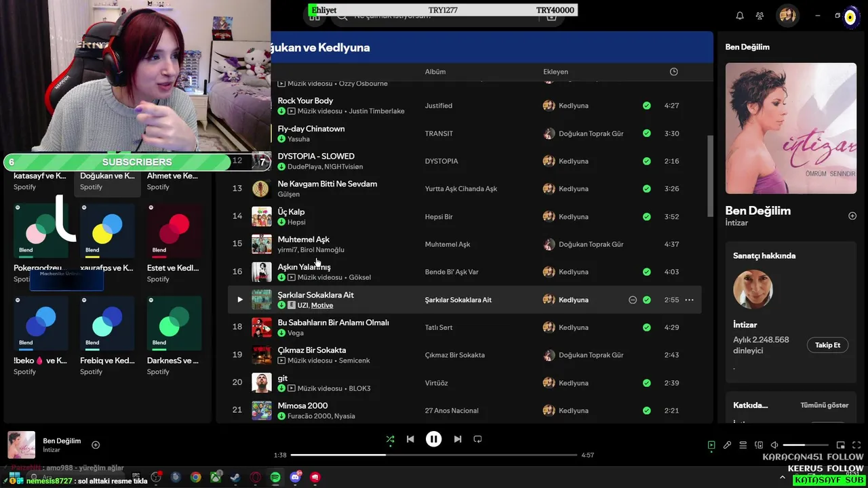Image resolution: width=868 pixels, height=488 pixels.
Task: Select track Muhtemel Aşk
Action: coord(304,239)
